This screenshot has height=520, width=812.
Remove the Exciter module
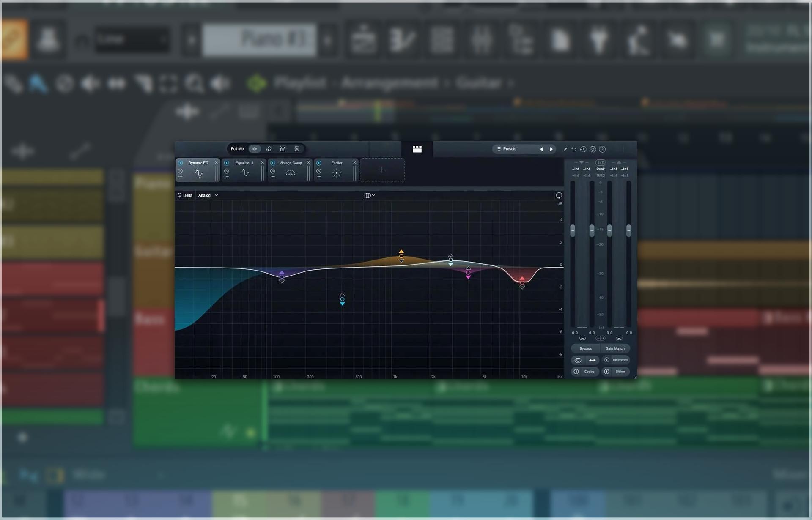point(354,163)
